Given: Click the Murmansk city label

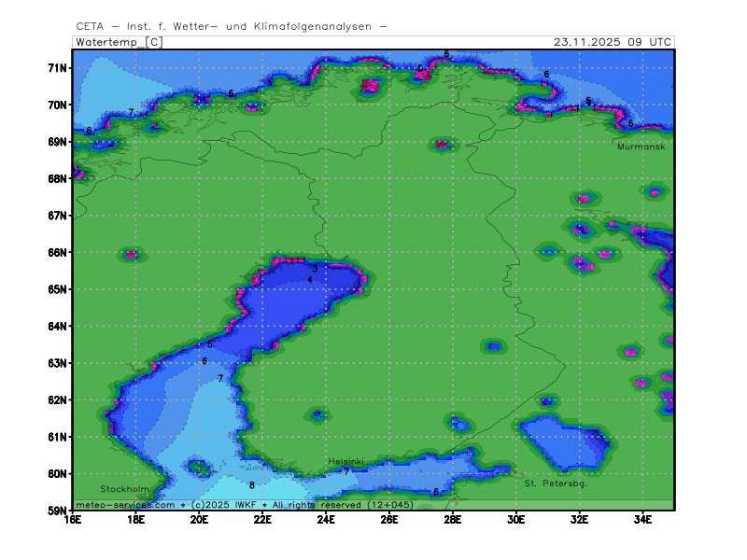Looking at the screenshot, I should pyautogui.click(x=640, y=147).
